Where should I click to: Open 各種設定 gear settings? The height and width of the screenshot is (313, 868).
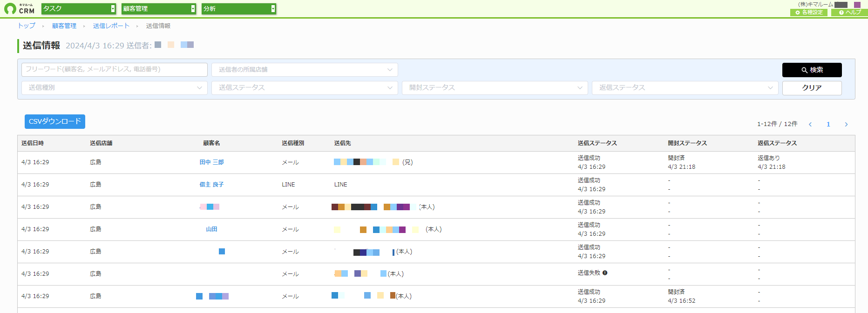click(x=809, y=13)
